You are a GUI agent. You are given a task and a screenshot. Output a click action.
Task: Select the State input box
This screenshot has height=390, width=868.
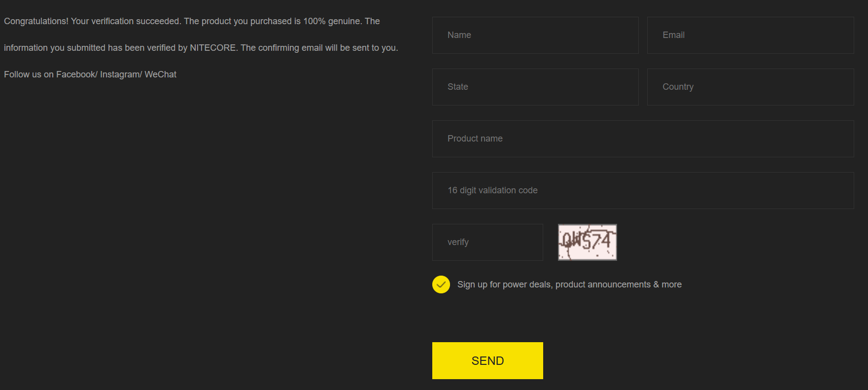tap(535, 87)
